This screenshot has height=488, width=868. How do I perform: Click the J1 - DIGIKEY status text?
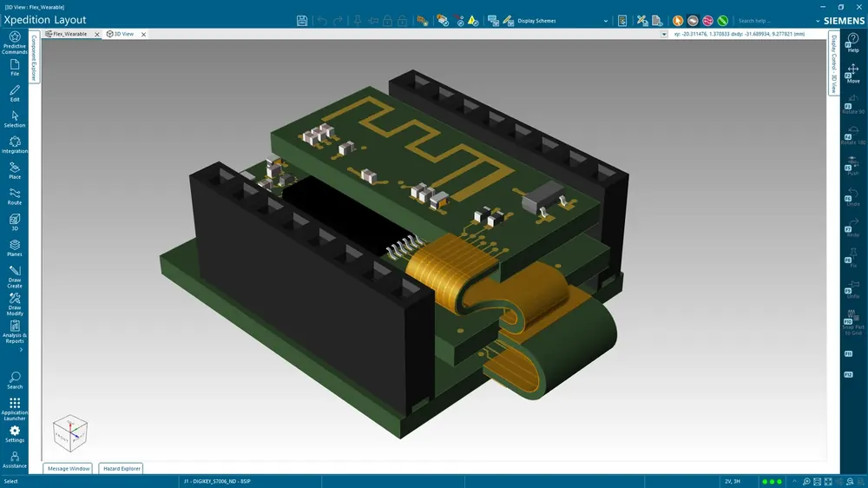pos(217,482)
